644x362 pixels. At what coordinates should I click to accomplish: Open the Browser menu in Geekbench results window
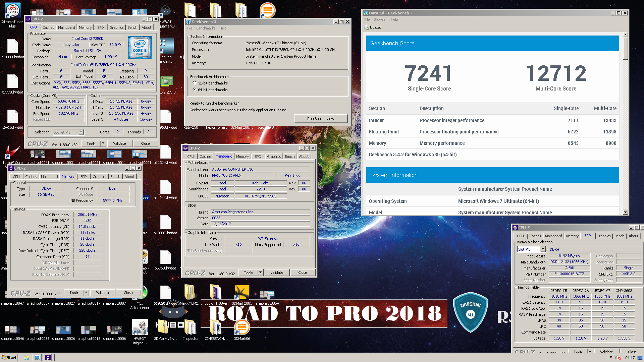(380, 19)
